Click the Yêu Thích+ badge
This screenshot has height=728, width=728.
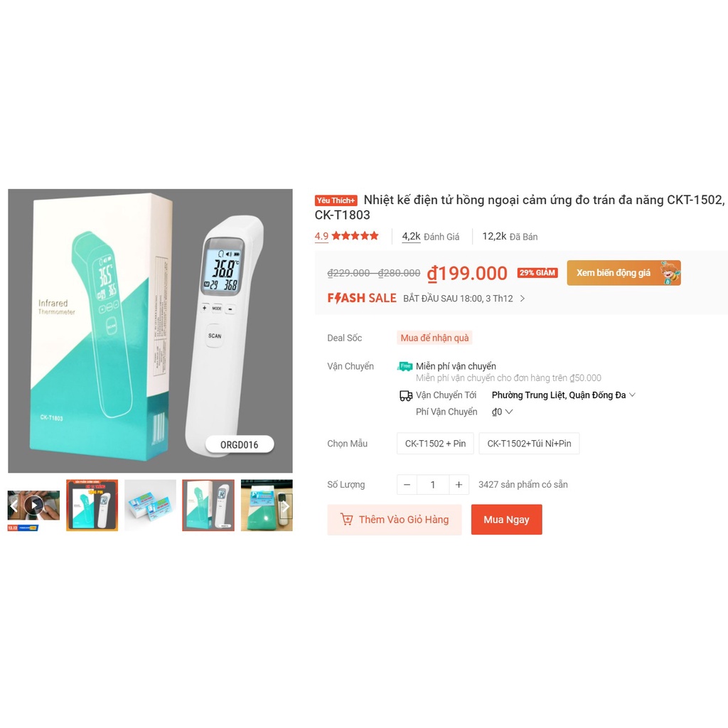(x=336, y=200)
